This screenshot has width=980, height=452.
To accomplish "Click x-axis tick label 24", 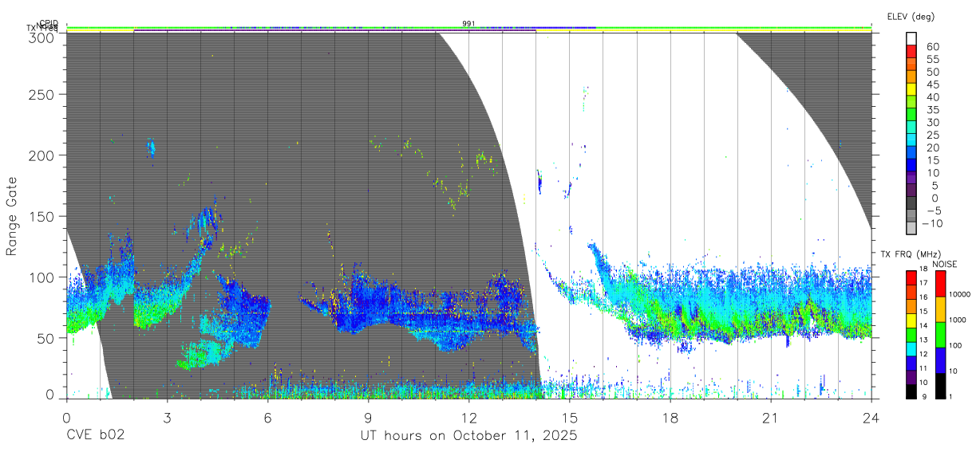I will tap(871, 417).
